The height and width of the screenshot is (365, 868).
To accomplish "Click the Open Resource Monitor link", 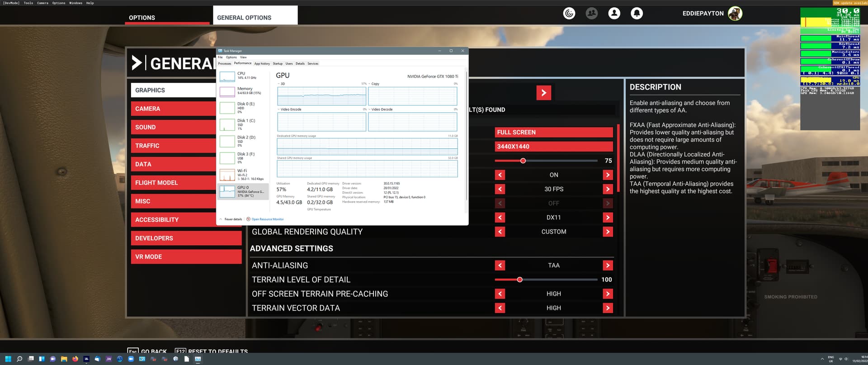I will tap(268, 219).
